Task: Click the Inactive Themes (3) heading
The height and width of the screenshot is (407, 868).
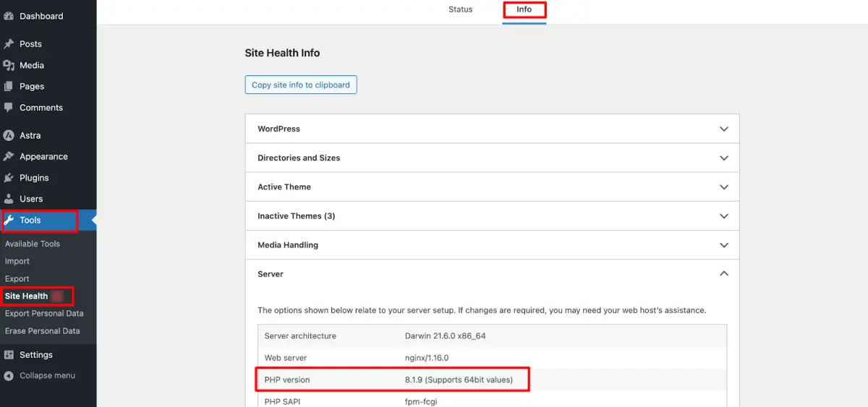Action: point(297,216)
